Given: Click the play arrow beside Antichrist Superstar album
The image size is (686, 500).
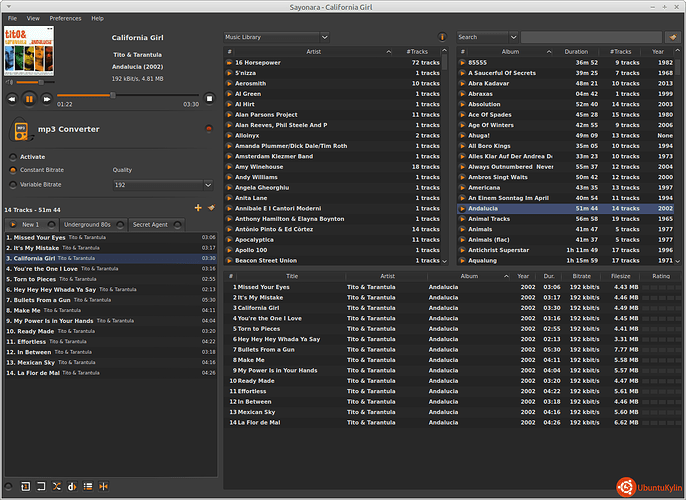Looking at the screenshot, I should (x=462, y=250).
